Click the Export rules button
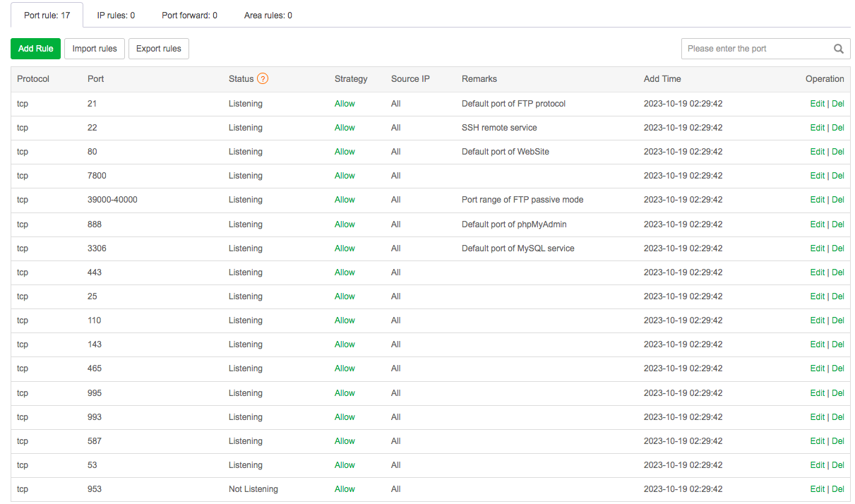This screenshot has width=855, height=504. 158,49
